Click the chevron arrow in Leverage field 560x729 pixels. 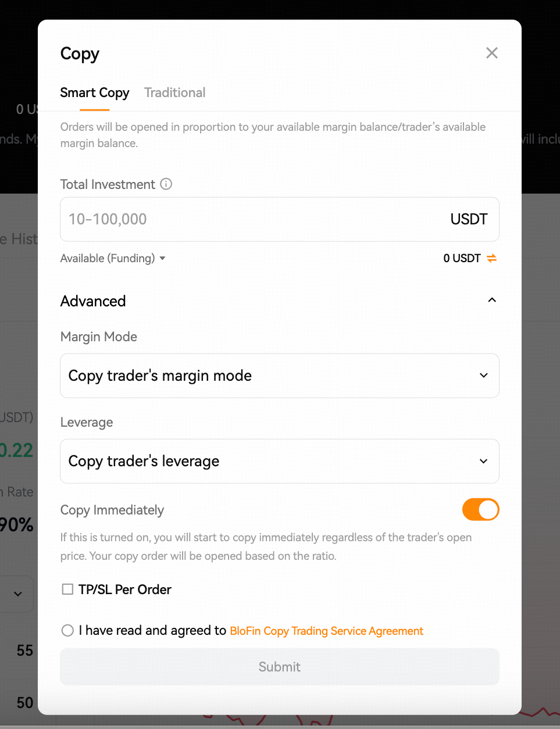pos(484,461)
